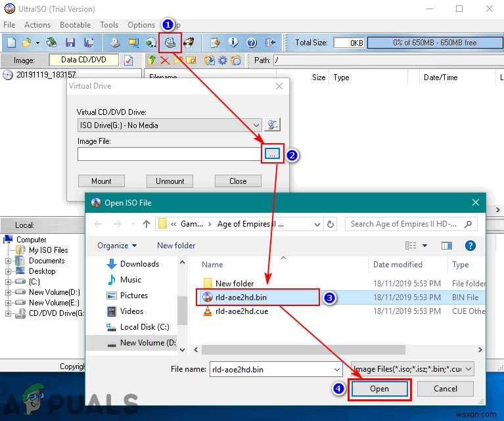Image resolution: width=504 pixels, height=421 pixels.
Task: Click the Open file folder toolbar icon
Action: [27, 43]
